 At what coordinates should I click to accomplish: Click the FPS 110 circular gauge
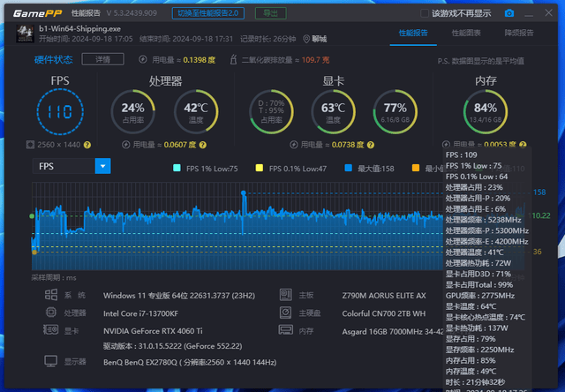click(60, 113)
